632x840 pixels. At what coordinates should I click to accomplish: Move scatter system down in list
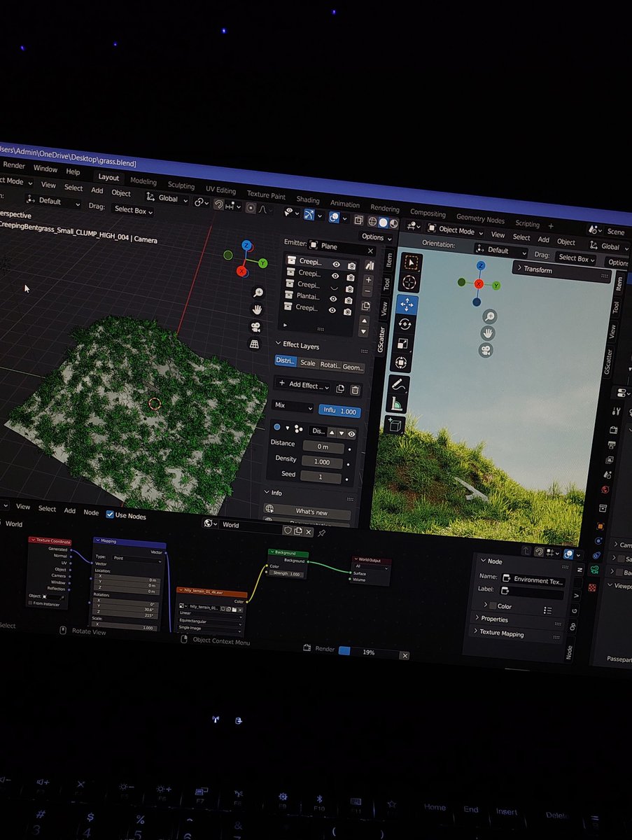pos(363,331)
